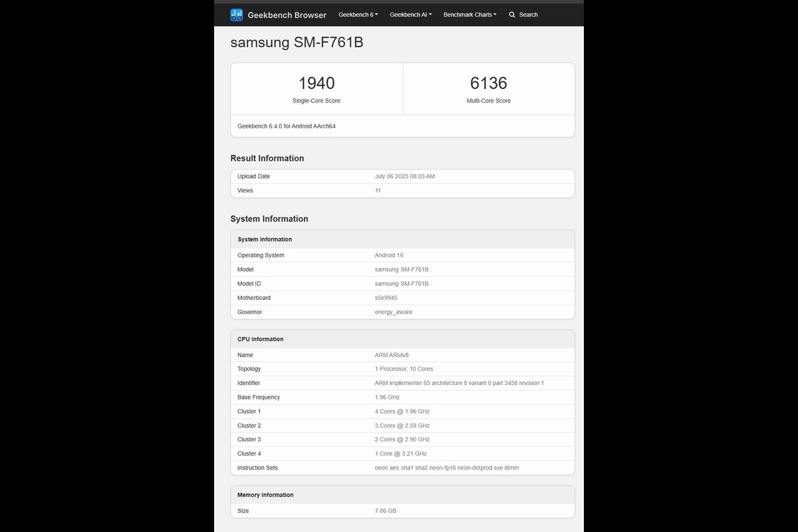Click the Single-Core Score label

(317, 101)
